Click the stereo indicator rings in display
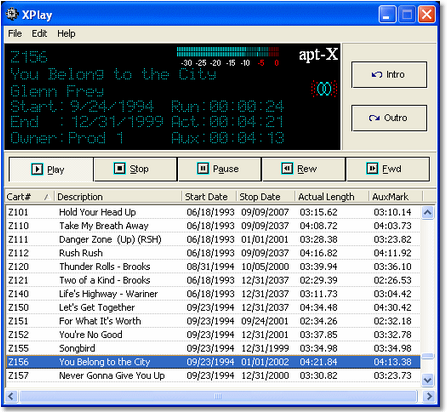This screenshot has height=414, width=447. coord(324,89)
